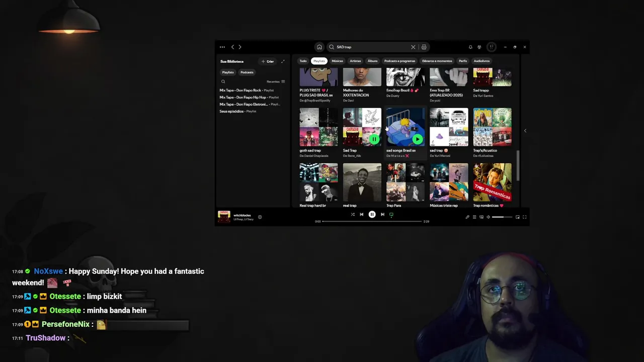Open the playback queue
This screenshot has height=362, width=644.
[474, 217]
